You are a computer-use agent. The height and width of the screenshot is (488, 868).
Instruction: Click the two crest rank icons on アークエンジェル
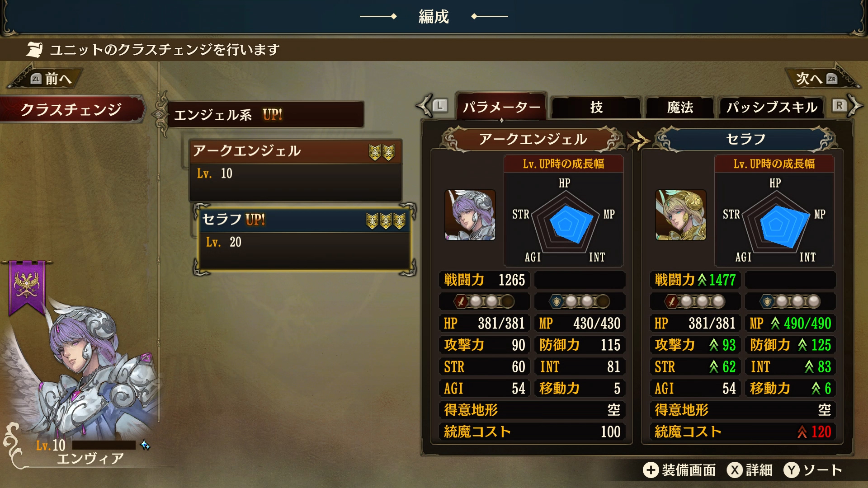click(x=382, y=152)
